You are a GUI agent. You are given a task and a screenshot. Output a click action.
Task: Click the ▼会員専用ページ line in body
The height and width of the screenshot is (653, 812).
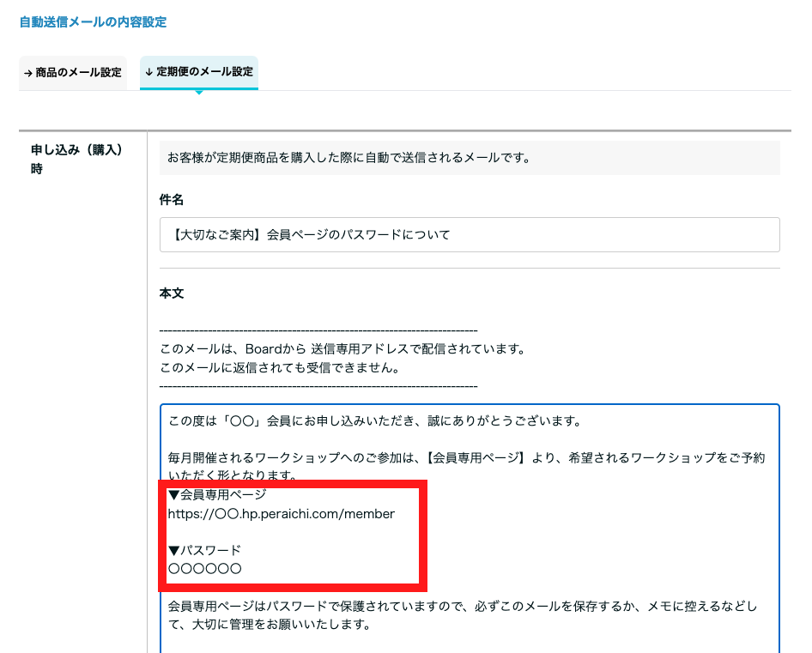point(217,494)
